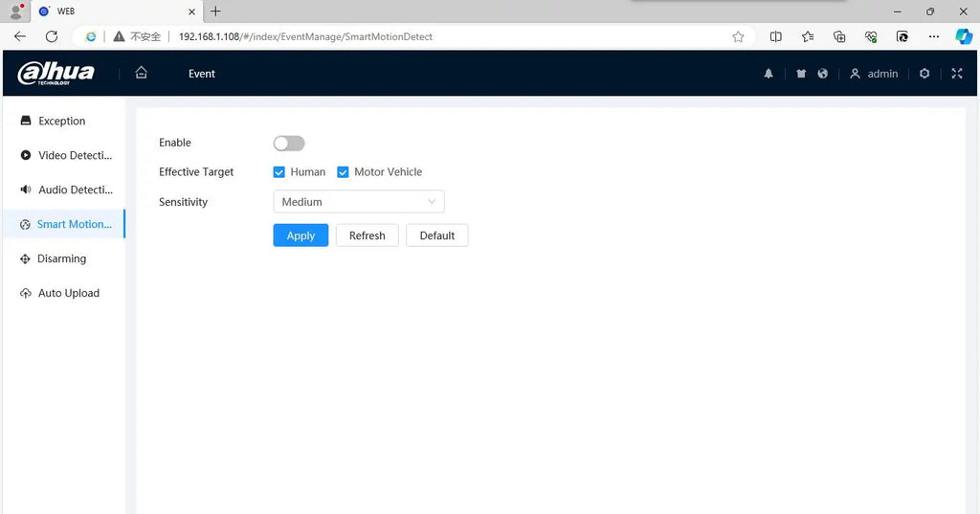Open the Copilot sidebar icon
This screenshot has height=514, width=980.
964,36
